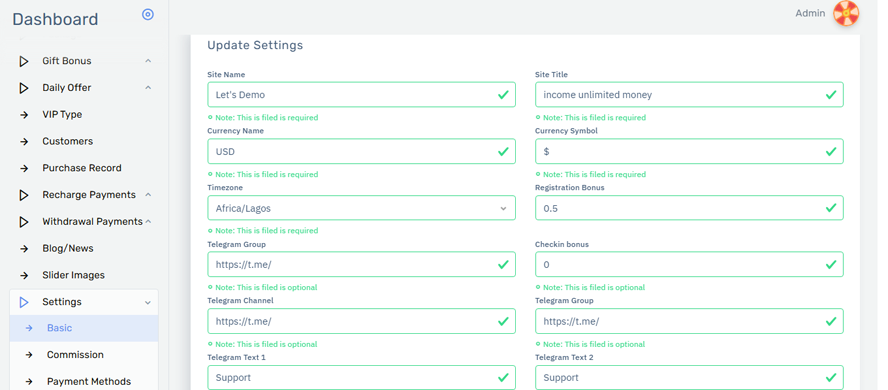Click the blue triangle icon beside Settings
The height and width of the screenshot is (390, 888).
(x=24, y=302)
